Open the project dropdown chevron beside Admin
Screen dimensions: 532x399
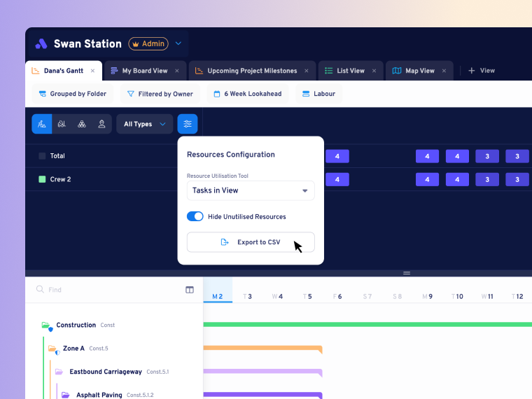pyautogui.click(x=178, y=43)
